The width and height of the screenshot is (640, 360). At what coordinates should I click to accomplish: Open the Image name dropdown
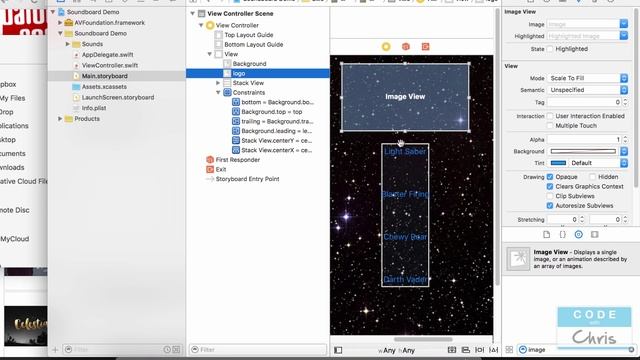pyautogui.click(x=624, y=24)
